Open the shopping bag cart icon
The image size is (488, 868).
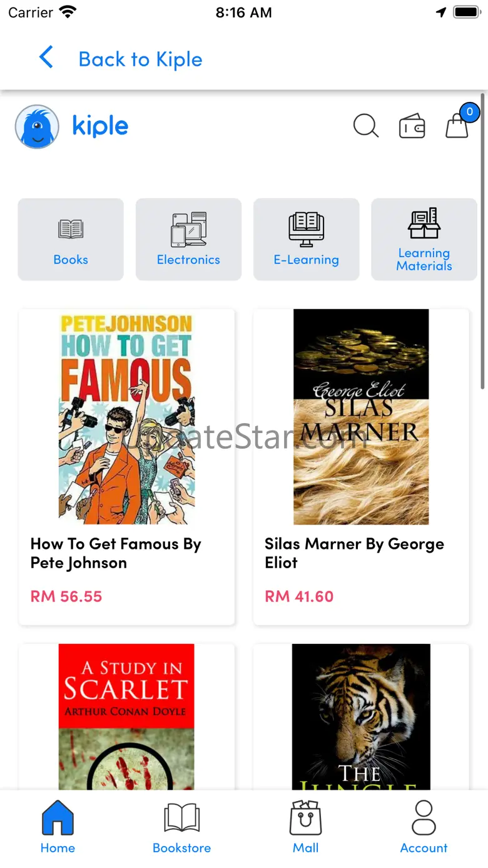457,126
